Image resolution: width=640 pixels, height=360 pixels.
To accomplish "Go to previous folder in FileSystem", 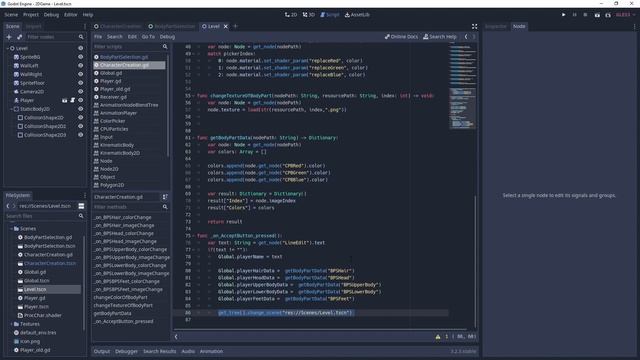I will tap(8, 206).
